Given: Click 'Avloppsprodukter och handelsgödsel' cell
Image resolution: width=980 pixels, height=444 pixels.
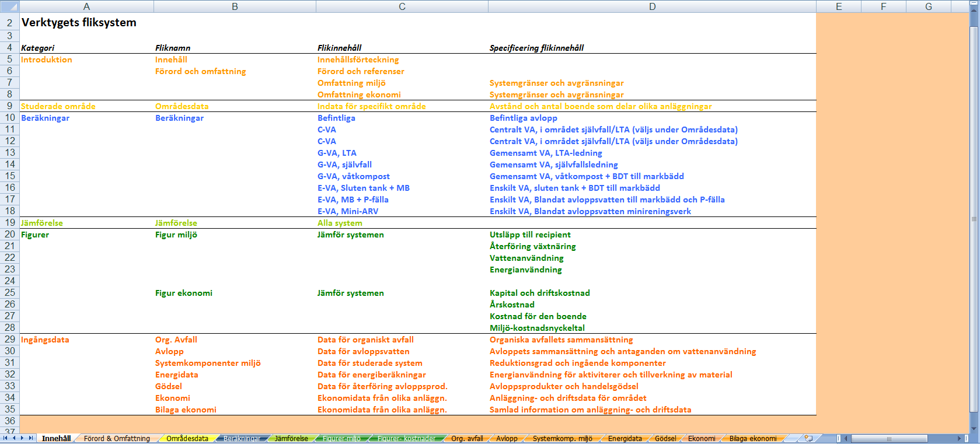Looking at the screenshot, I should click(x=564, y=386).
